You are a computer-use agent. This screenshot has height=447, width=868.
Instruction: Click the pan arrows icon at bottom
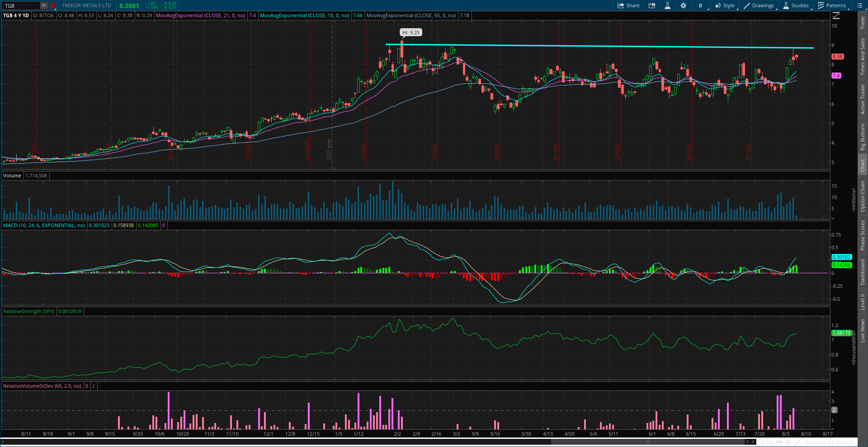779,442
